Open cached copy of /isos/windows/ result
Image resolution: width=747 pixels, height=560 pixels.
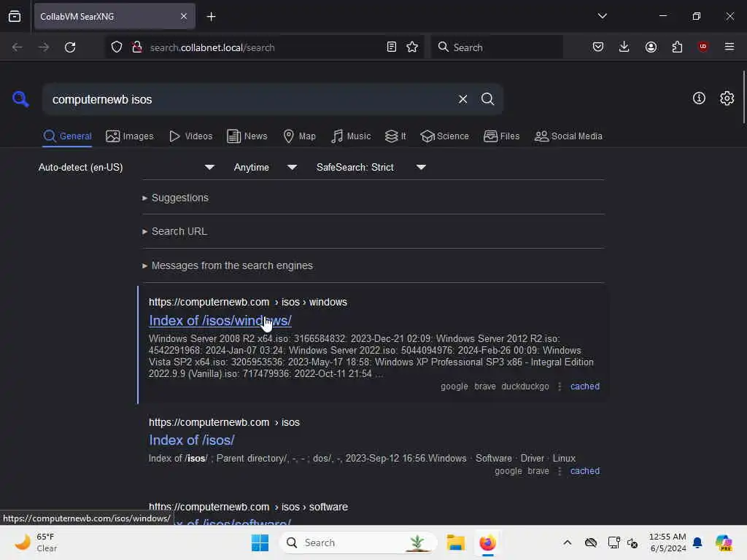[x=584, y=386]
